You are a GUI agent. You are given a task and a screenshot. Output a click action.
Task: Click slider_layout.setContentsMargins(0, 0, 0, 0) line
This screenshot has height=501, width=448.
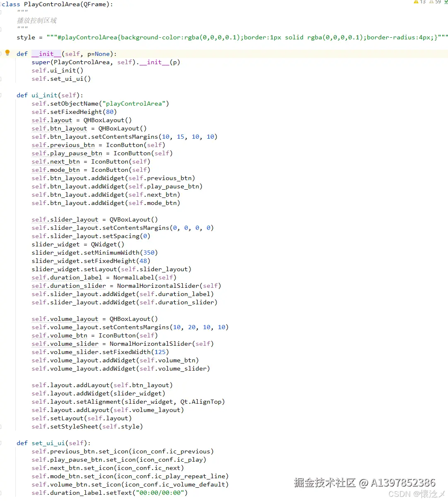(x=123, y=228)
